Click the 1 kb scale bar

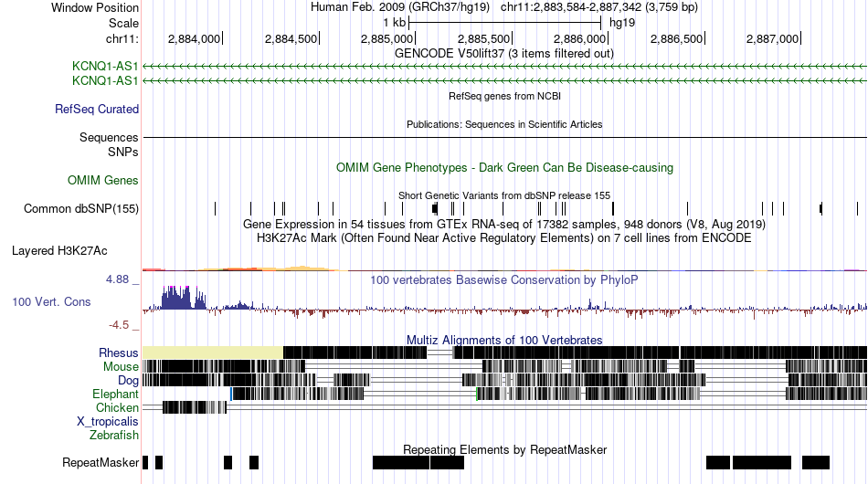pyautogui.click(x=505, y=23)
